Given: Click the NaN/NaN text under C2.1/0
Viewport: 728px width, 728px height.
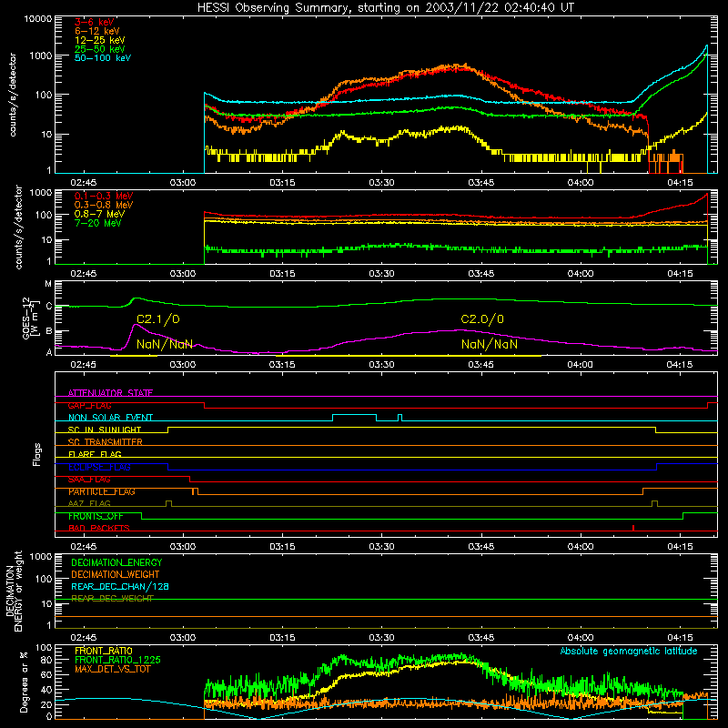Looking at the screenshot, I should 165,344.
